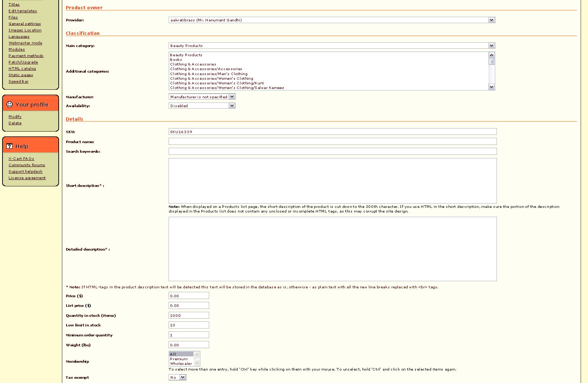Open Languages link
The height and width of the screenshot is (383, 588).
click(19, 37)
